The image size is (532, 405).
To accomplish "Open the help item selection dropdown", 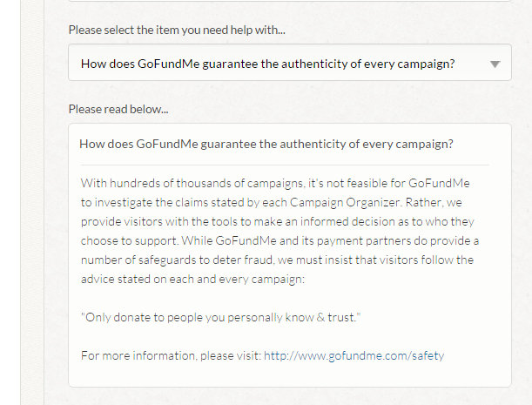I will (x=290, y=63).
